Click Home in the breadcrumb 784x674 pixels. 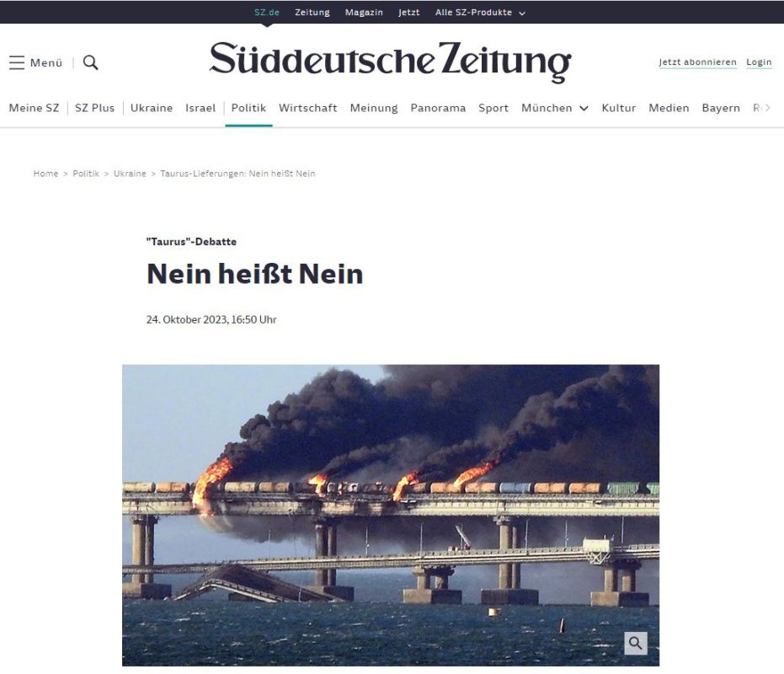(45, 174)
